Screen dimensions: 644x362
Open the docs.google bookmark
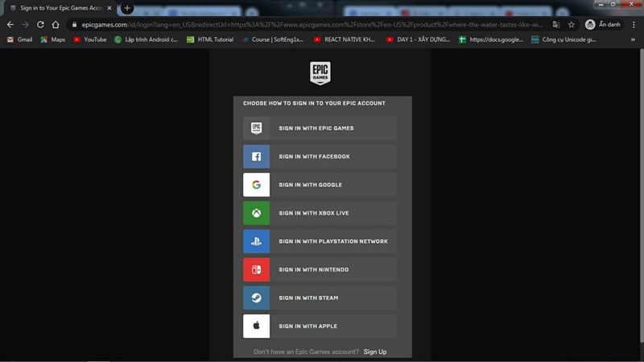(491, 39)
